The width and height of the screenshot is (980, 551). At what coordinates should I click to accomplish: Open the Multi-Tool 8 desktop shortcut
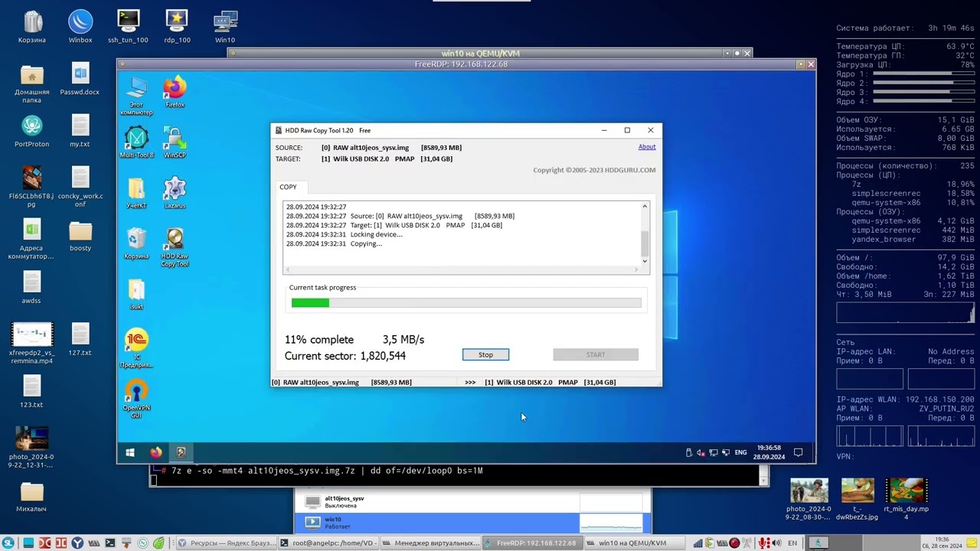(x=136, y=142)
